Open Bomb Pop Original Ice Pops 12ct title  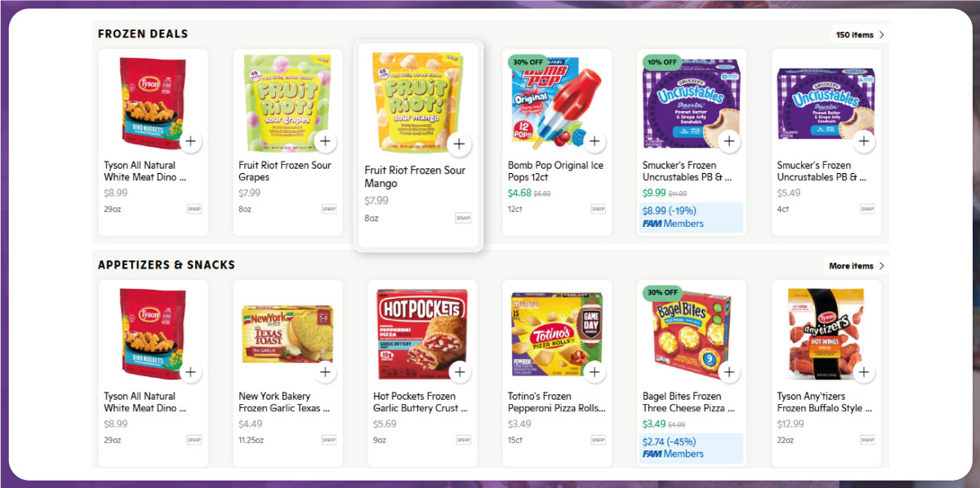pos(555,171)
